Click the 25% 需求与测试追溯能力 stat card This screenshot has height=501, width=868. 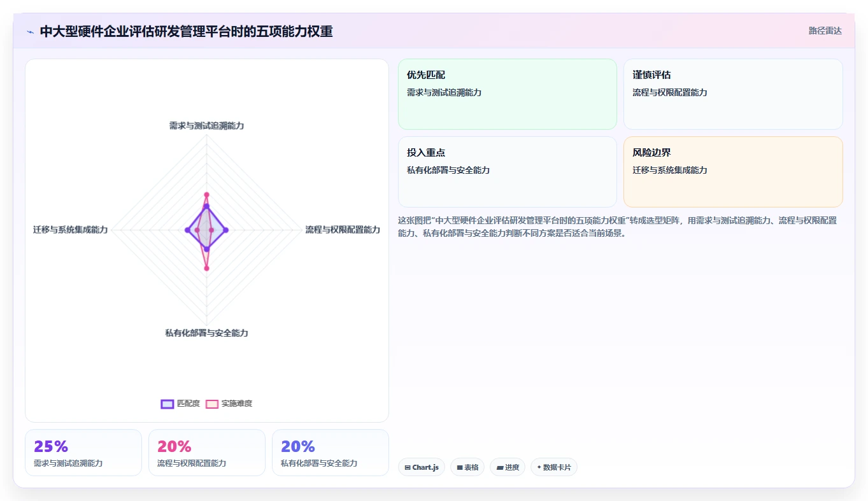pyautogui.click(x=83, y=453)
